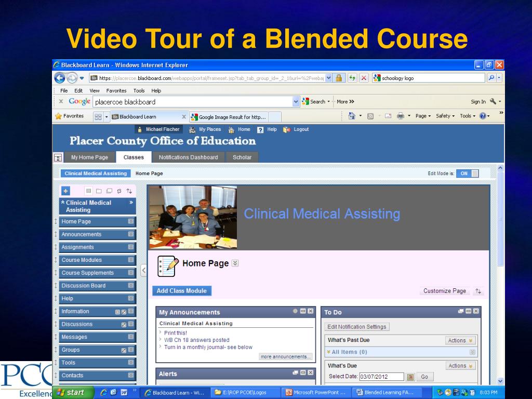Image resolution: width=532 pixels, height=399 pixels.
Task: Minimize the To Do module
Action: tap(469, 311)
